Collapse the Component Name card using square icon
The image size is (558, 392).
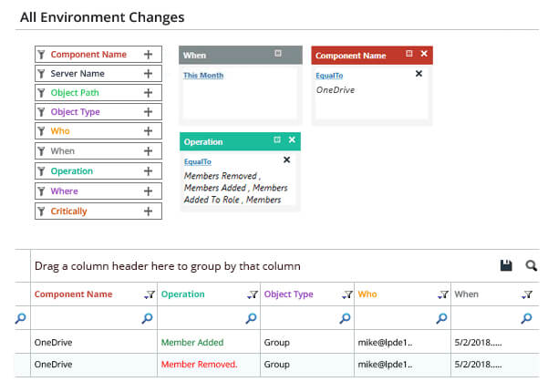pos(408,54)
